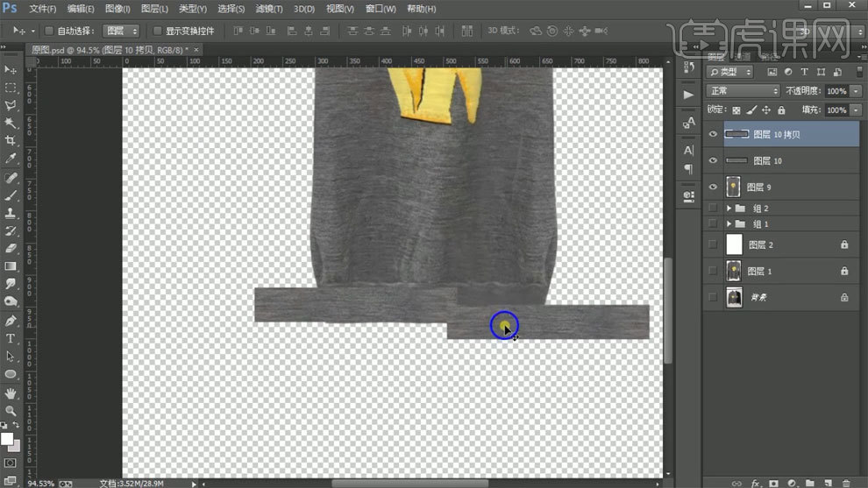Select the Move tool
The width and height of the screenshot is (868, 488).
pyautogui.click(x=10, y=70)
